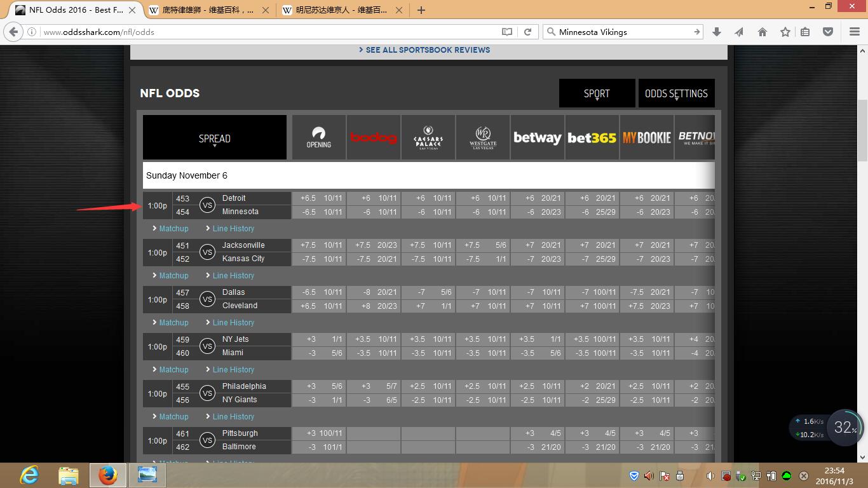The height and width of the screenshot is (488, 868).
Task: Open the Westgate Las Vegas sportsbook logo
Action: (483, 137)
